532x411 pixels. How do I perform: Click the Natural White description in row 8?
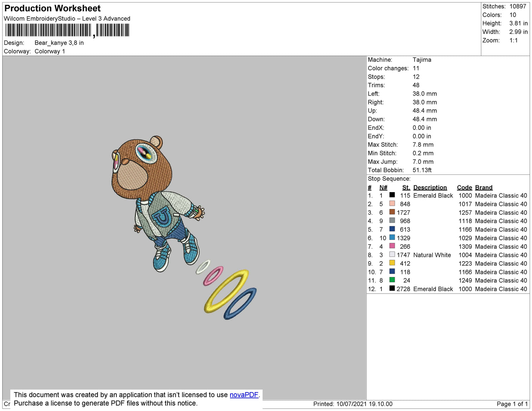pos(432,255)
